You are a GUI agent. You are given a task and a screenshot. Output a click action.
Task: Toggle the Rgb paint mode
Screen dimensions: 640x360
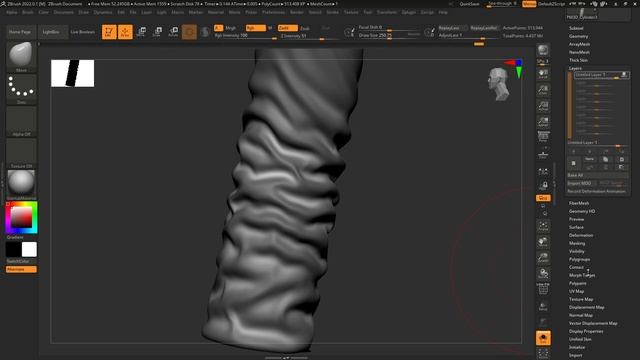coord(255,28)
